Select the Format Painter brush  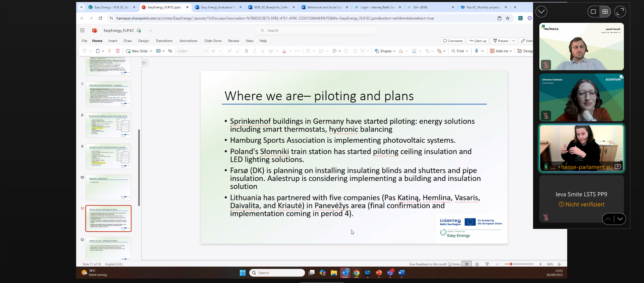[110, 51]
